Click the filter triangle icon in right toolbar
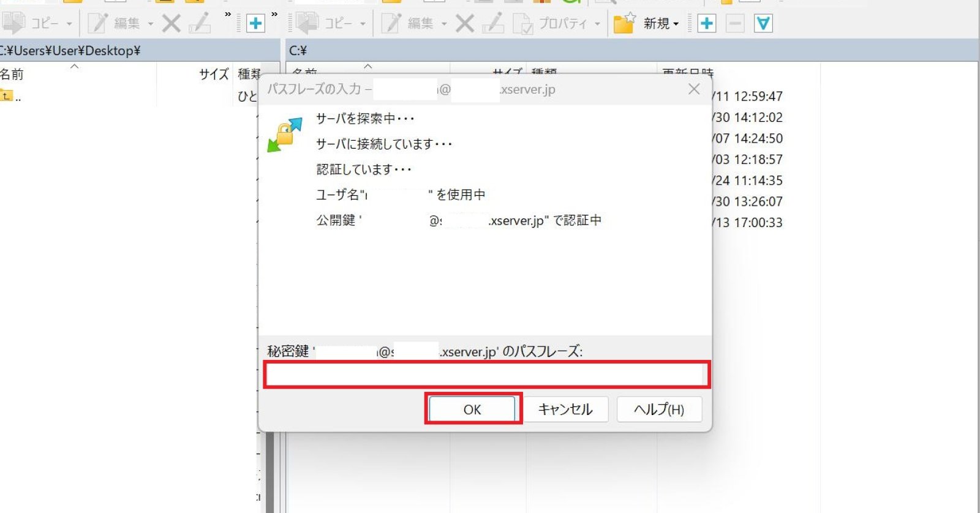980x513 pixels. coord(763,23)
